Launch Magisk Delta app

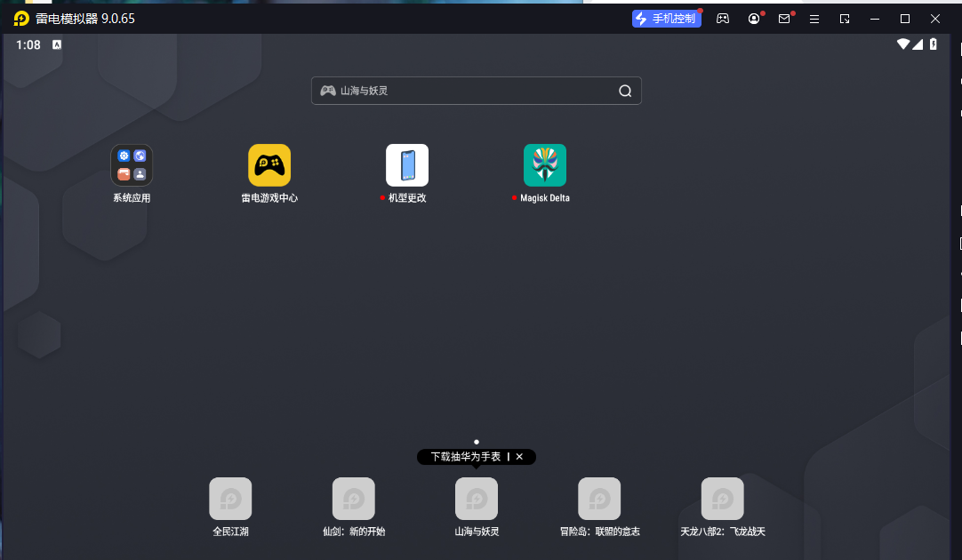tap(545, 165)
